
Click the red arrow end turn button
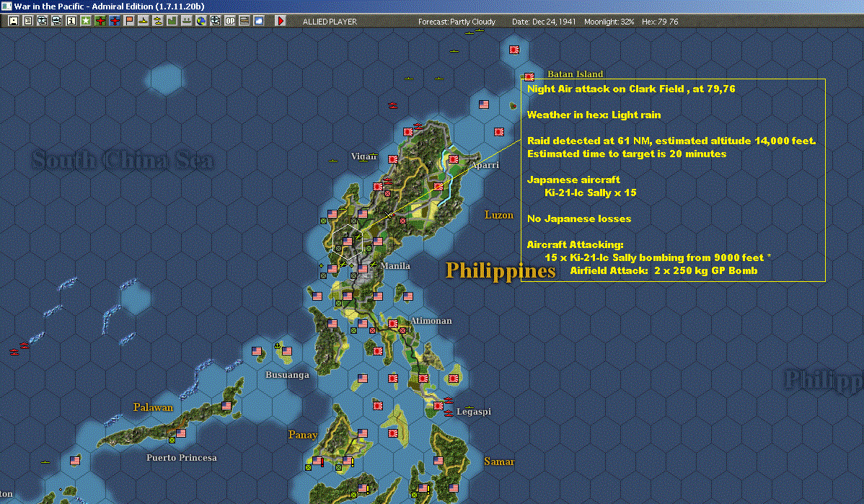click(280, 21)
